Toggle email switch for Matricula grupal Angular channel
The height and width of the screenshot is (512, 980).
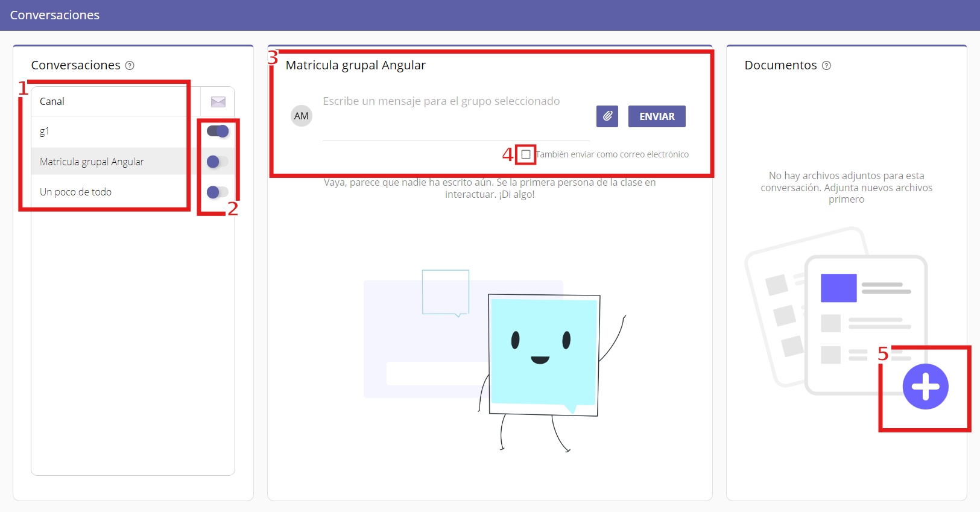pos(218,162)
